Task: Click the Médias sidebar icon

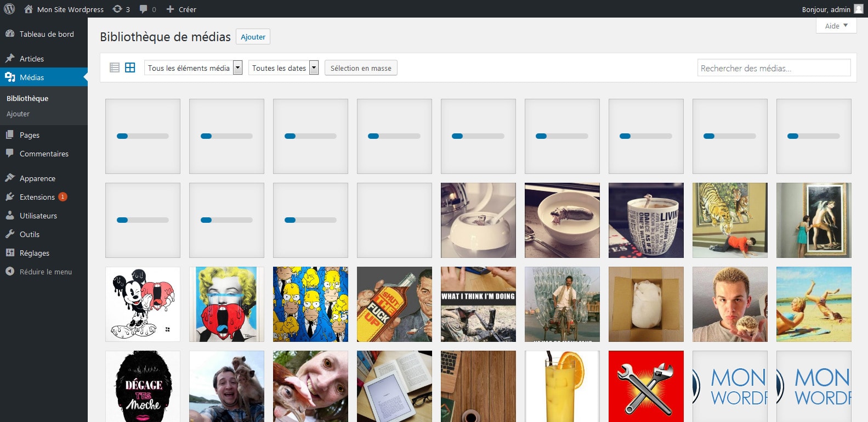Action: point(10,77)
